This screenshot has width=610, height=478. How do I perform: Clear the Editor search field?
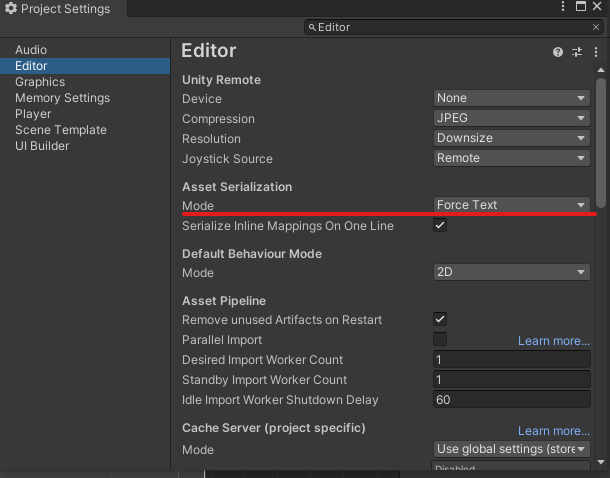point(596,27)
